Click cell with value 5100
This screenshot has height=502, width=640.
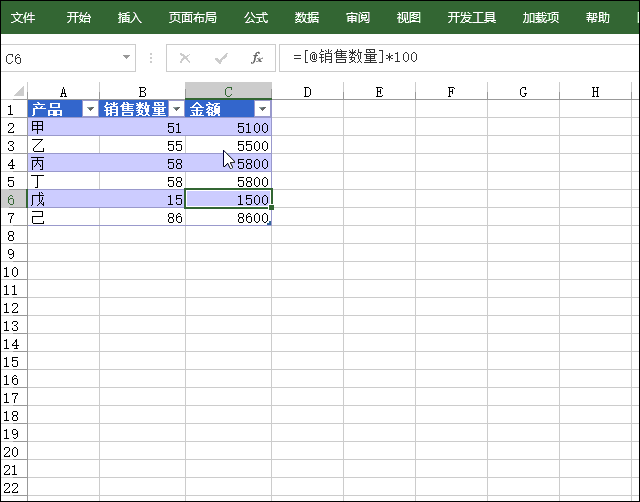[229, 127]
